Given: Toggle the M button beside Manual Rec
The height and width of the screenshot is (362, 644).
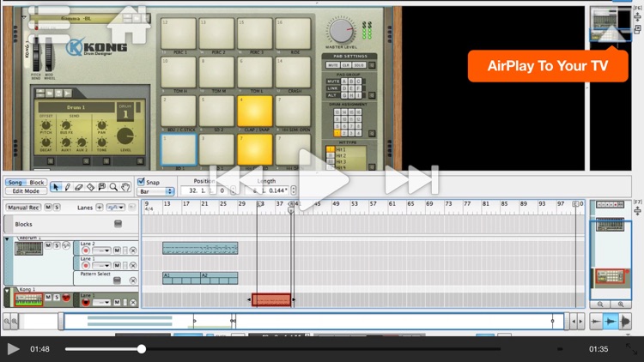Looking at the screenshot, I should [x=48, y=208].
